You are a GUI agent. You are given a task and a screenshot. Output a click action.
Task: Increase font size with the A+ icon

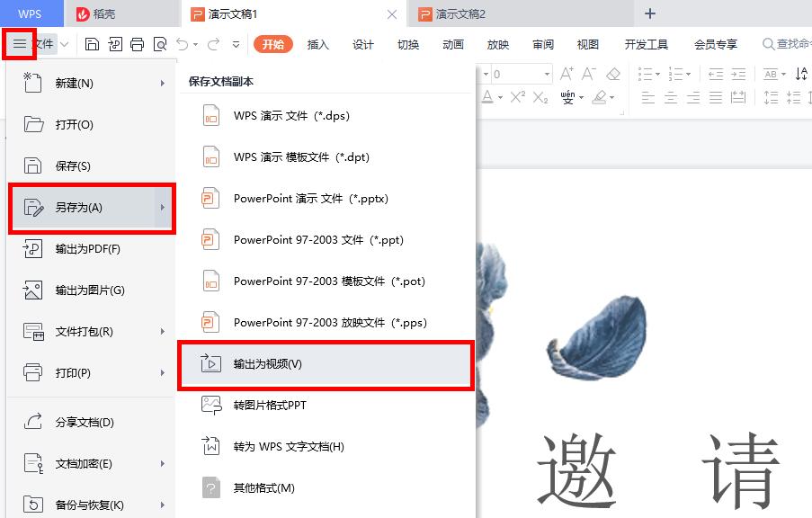click(567, 75)
